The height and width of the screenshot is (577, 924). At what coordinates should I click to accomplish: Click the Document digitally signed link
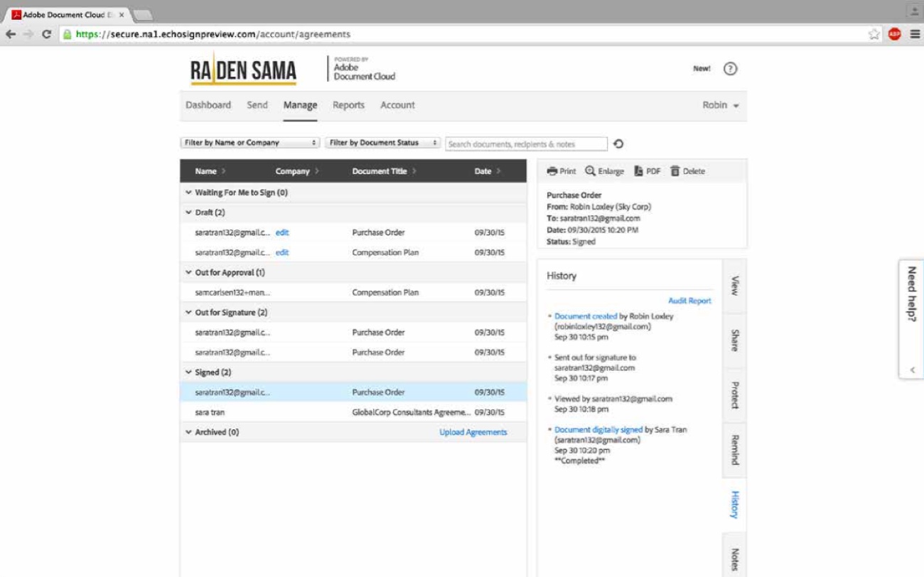click(x=598, y=430)
